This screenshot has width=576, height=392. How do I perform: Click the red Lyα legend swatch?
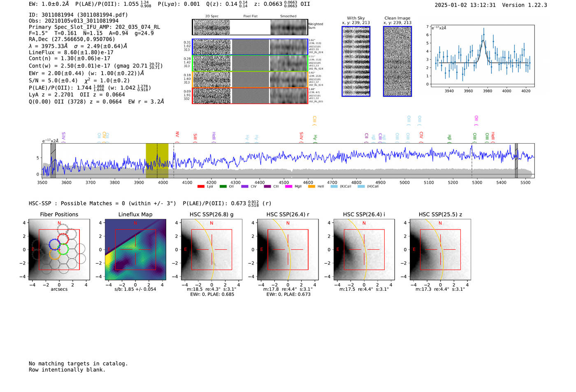[201, 186]
